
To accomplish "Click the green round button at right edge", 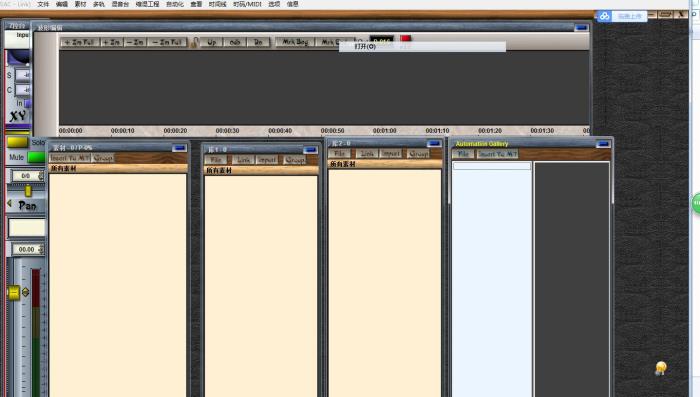I will [696, 203].
